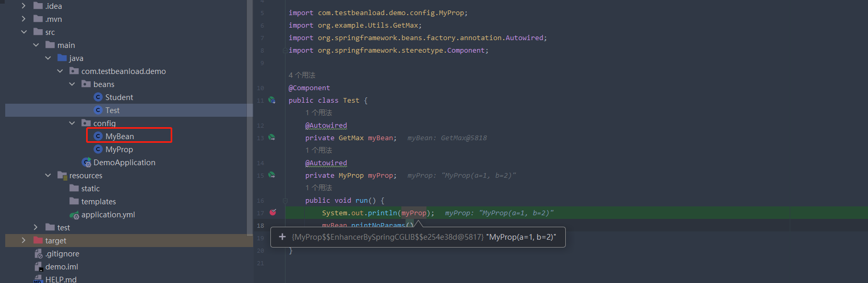Viewport: 868px width, 283px height.
Task: Collapse the config package
Action: pos(72,124)
